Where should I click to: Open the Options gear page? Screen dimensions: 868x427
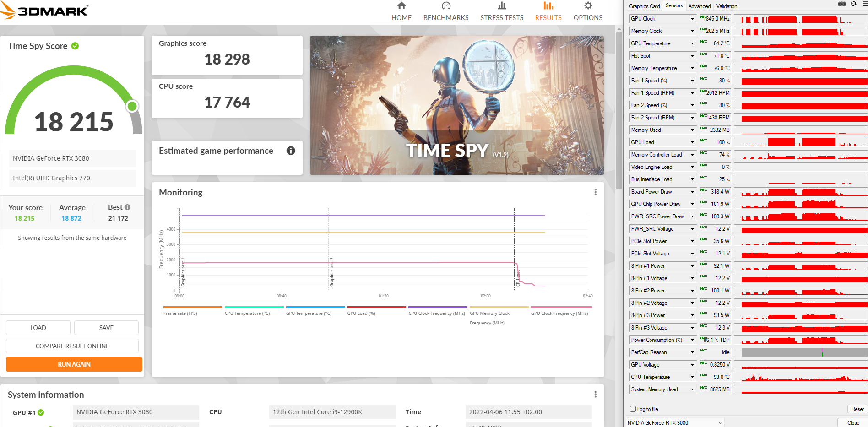pos(588,11)
